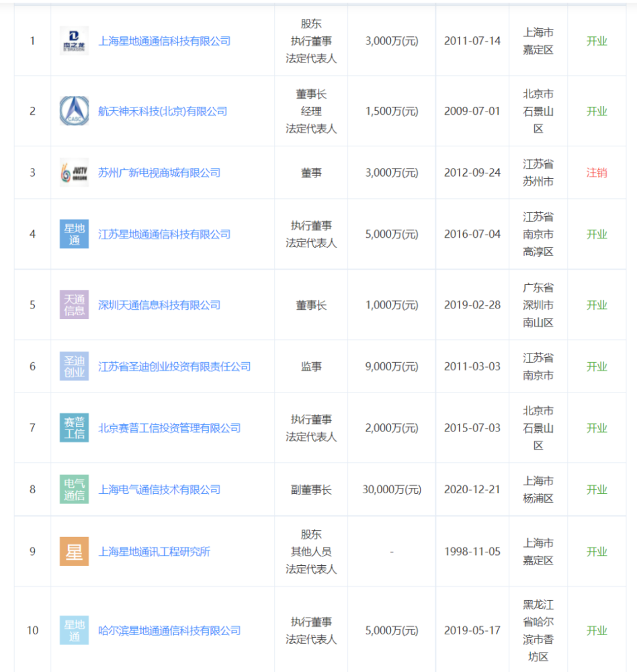Select the red 注销 status

click(x=597, y=173)
